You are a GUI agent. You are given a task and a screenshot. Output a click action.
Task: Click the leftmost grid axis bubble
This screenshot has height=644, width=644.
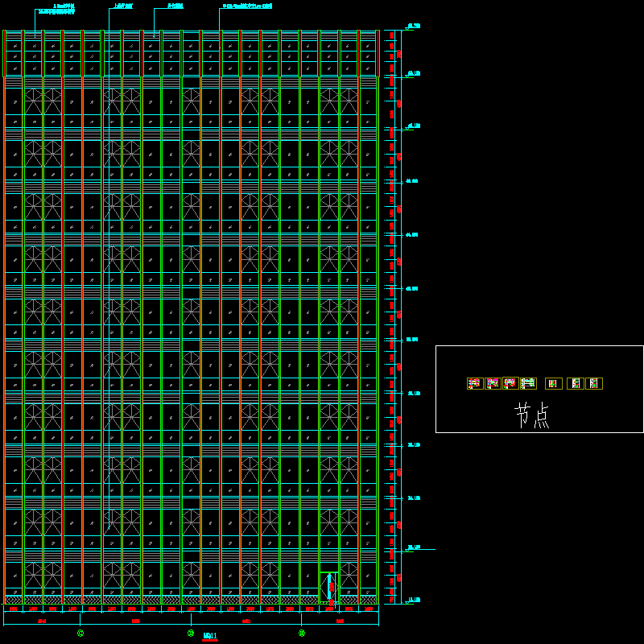pos(80,634)
